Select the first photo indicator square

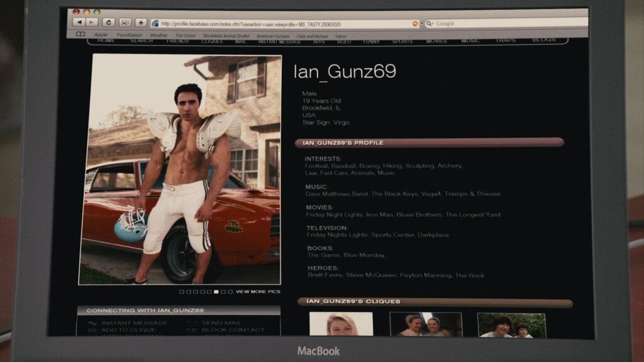(182, 292)
